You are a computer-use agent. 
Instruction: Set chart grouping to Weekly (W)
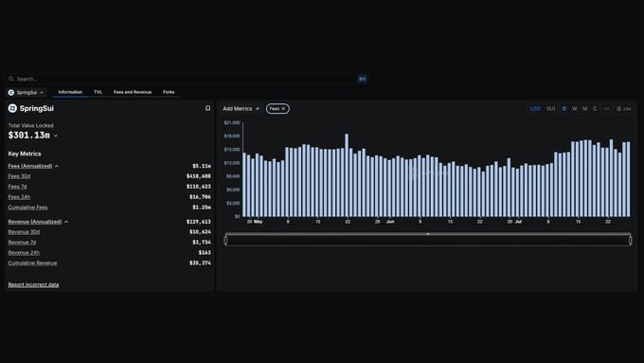click(x=575, y=109)
